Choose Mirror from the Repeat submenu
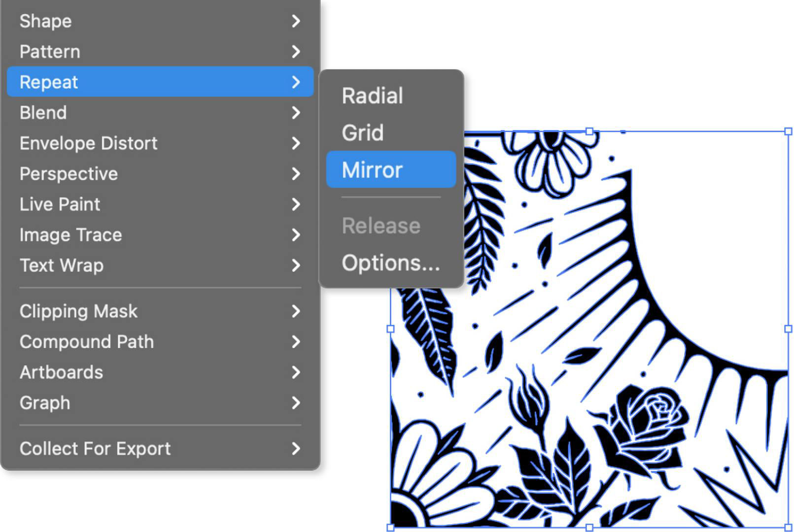The image size is (794, 532). tap(373, 170)
